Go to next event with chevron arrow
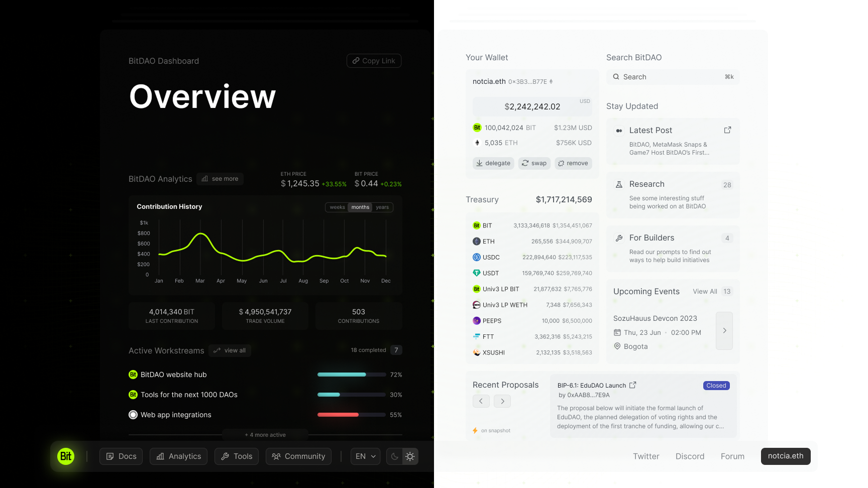This screenshot has height=488, width=868. click(x=724, y=331)
